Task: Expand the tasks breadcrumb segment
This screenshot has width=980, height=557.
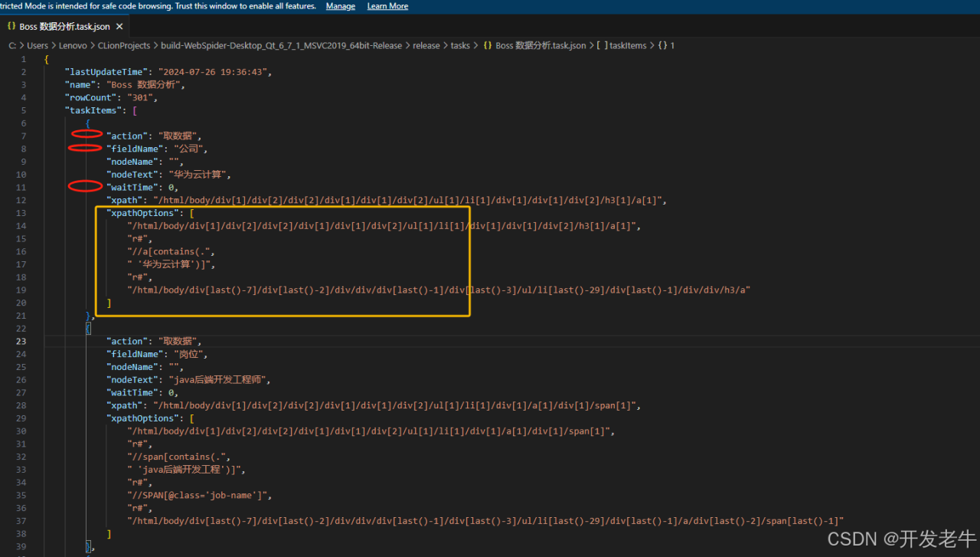Action: pos(460,46)
